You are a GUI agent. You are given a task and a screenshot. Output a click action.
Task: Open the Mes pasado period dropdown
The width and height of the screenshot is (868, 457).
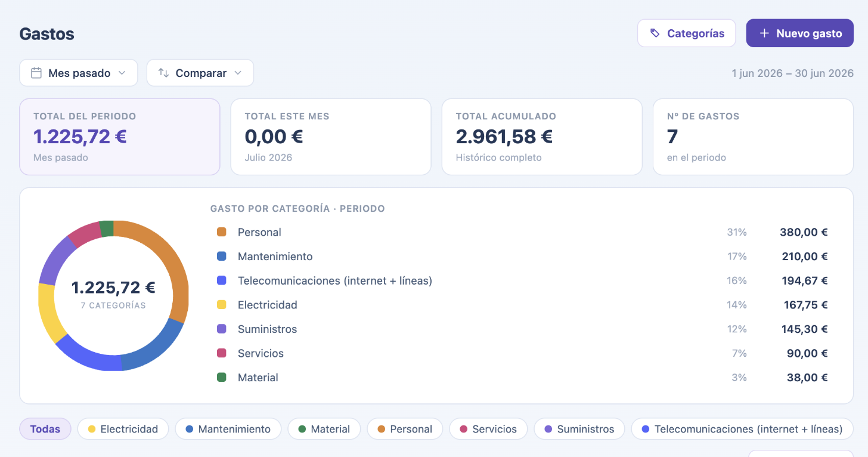coord(79,73)
